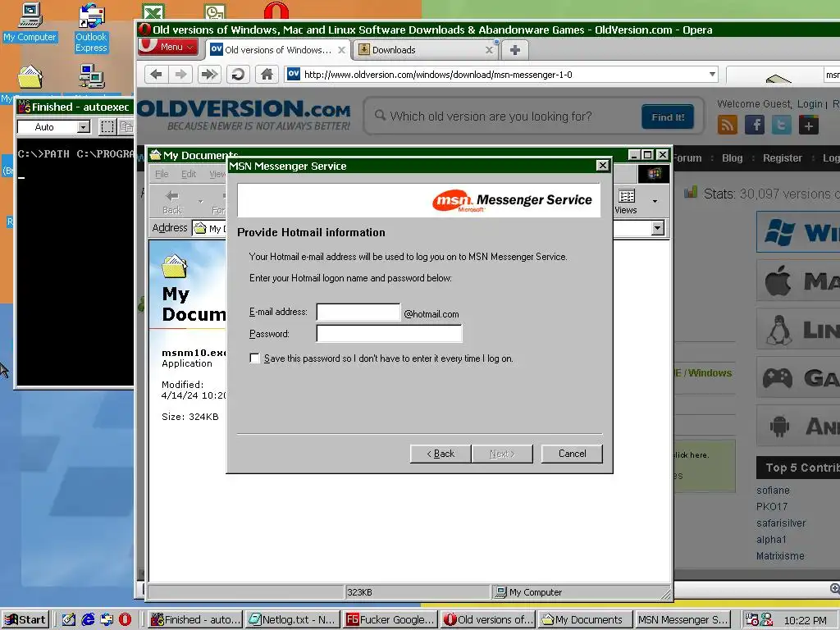This screenshot has width=840, height=630.
Task: Close the Downloads tab
Action: tap(489, 50)
